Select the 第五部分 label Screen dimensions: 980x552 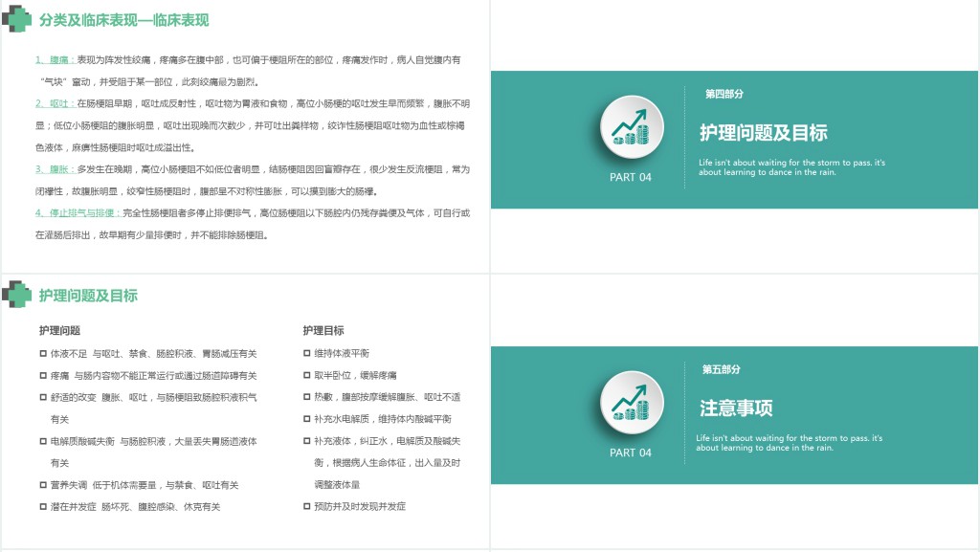click(722, 369)
